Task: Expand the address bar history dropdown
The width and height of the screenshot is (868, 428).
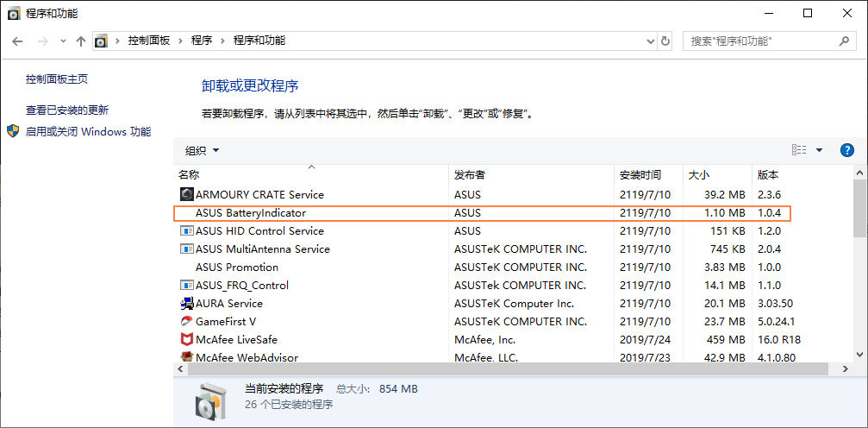Action: [651, 41]
